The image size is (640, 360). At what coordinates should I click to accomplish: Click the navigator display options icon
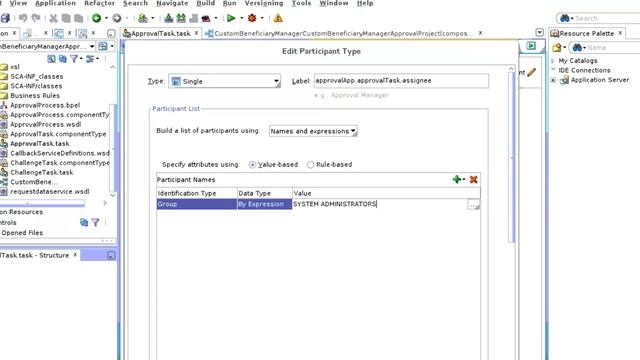[x=89, y=59]
